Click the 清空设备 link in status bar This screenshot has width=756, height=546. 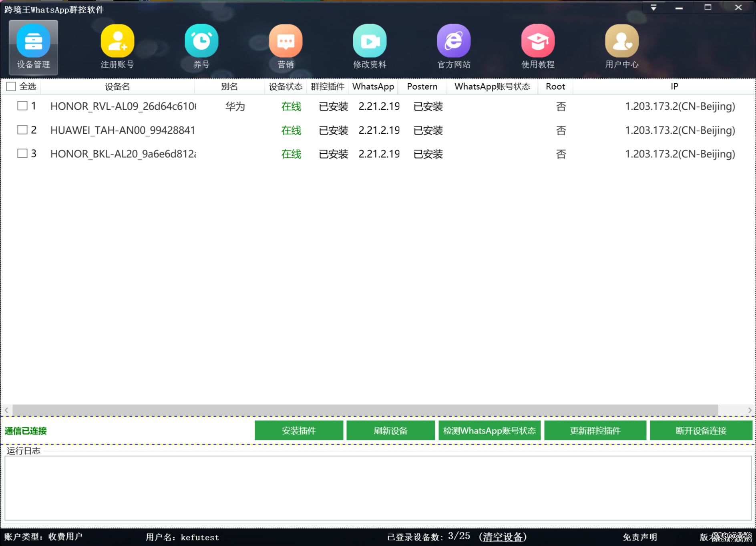pyautogui.click(x=503, y=537)
